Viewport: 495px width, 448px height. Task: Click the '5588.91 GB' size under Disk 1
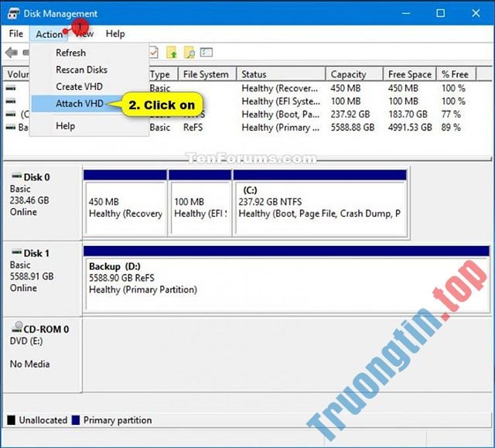[32, 276]
